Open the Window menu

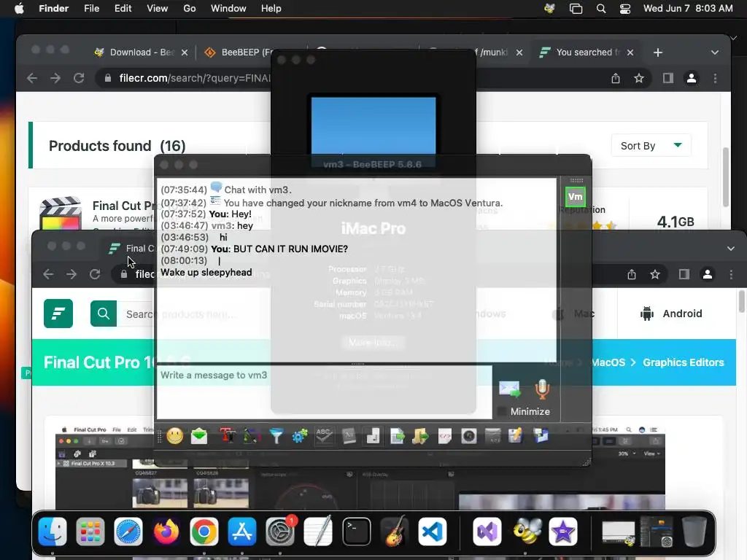pyautogui.click(x=228, y=9)
